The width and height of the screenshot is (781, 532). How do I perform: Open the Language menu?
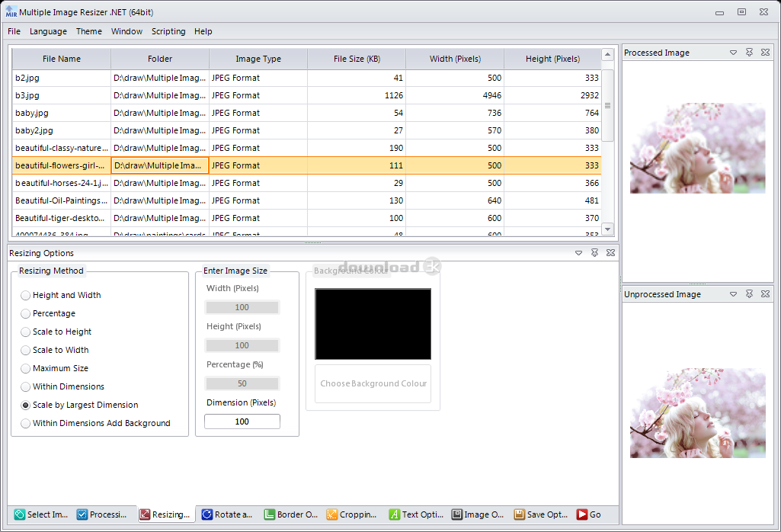48,31
